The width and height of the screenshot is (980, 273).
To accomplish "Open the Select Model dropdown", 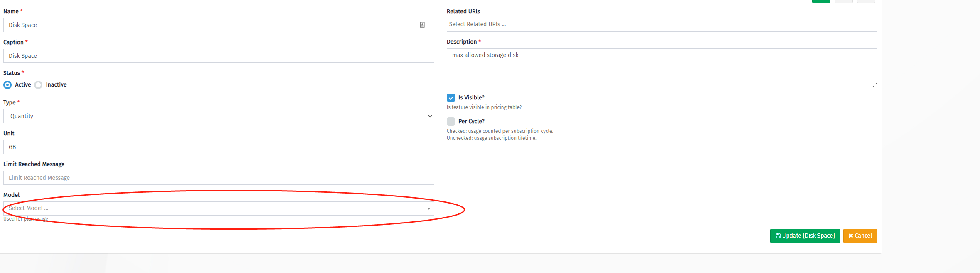I will click(219, 208).
